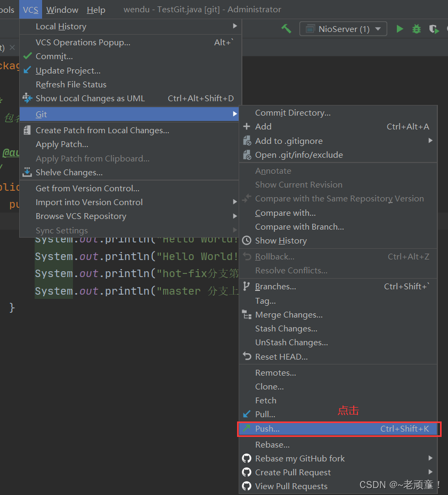Select Refresh File Status
Screen dimensions: 448x495
point(131,85)
